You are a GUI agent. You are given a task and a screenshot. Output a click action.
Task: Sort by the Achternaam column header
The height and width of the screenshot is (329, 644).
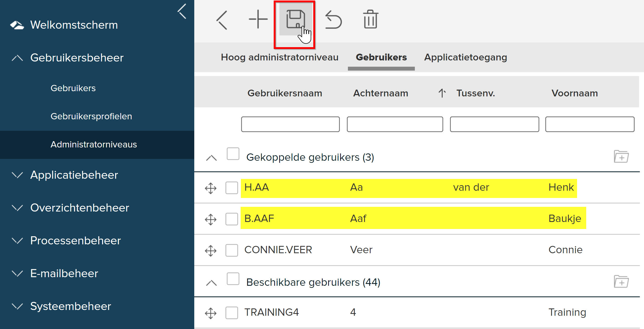pos(380,93)
